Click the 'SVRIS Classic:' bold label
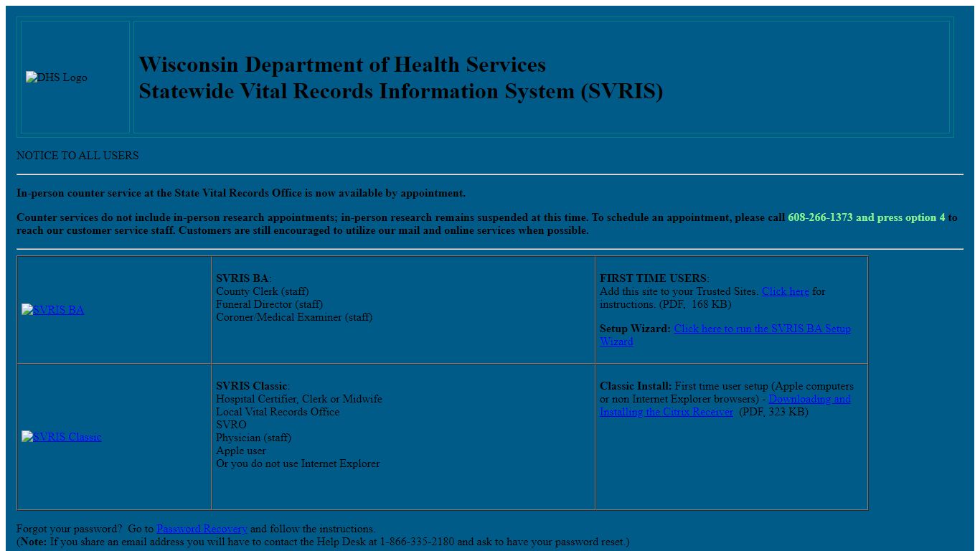The width and height of the screenshot is (980, 551). pos(253,386)
